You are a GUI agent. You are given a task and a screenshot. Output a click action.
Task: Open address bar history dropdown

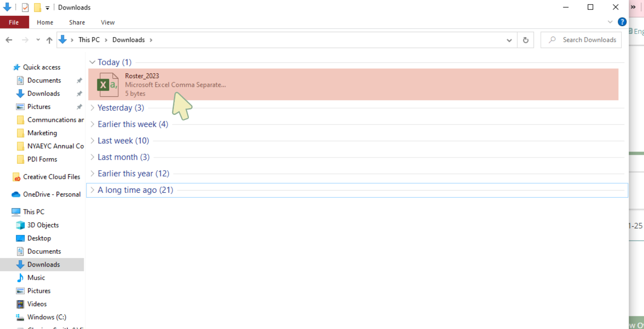point(509,40)
